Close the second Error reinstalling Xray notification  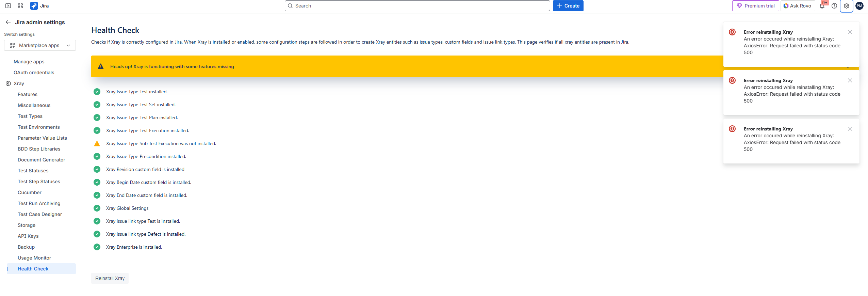click(x=850, y=80)
